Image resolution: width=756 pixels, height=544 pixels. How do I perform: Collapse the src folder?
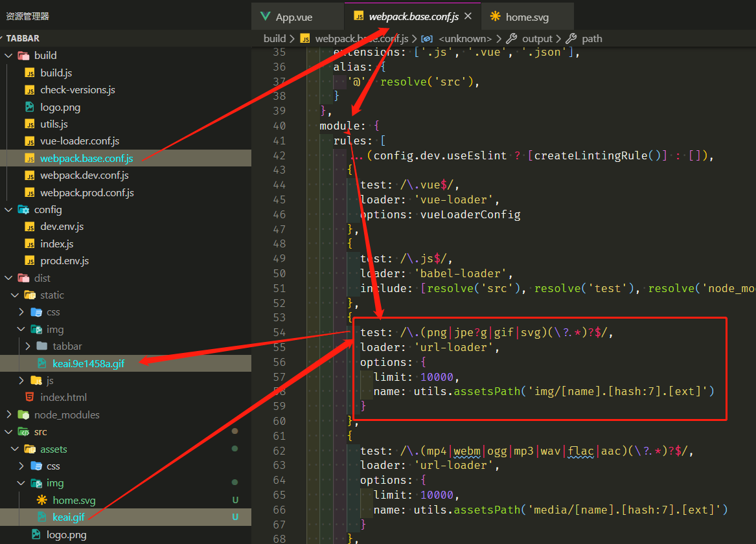coord(8,432)
